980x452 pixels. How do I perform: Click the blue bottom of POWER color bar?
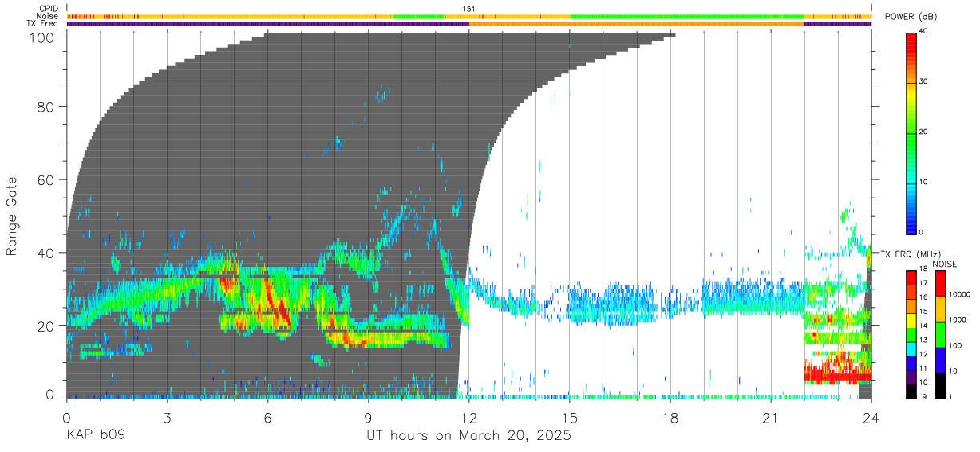click(x=911, y=223)
